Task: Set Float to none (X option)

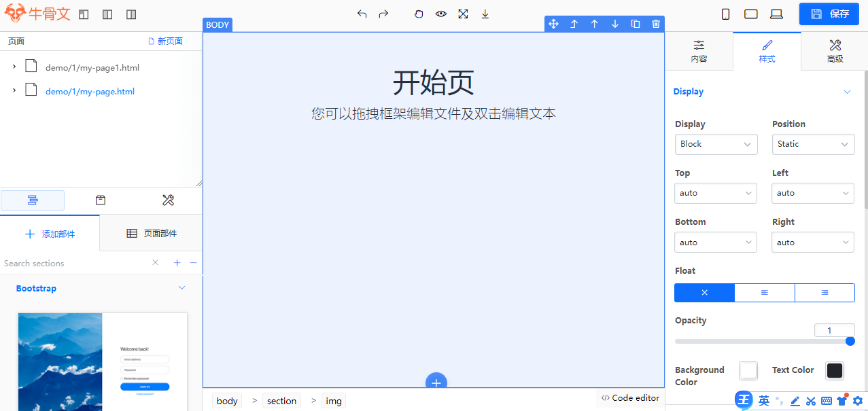Action: tap(704, 293)
